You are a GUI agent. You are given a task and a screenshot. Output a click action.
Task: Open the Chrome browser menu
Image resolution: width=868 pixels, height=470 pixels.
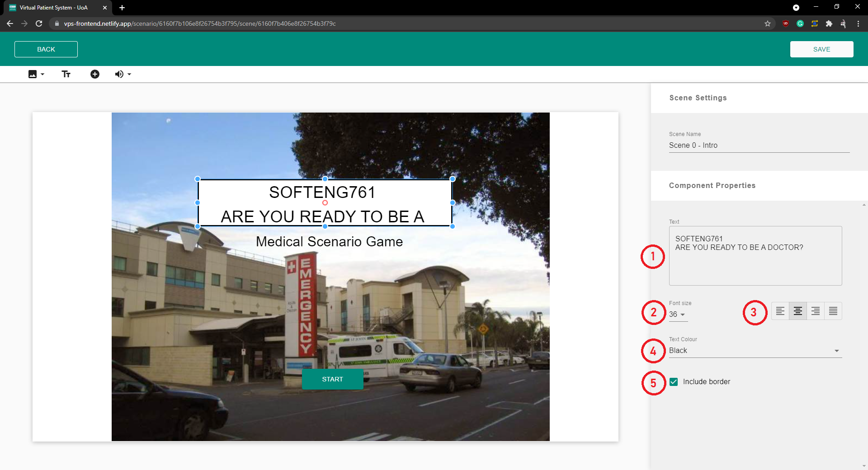[x=858, y=23]
